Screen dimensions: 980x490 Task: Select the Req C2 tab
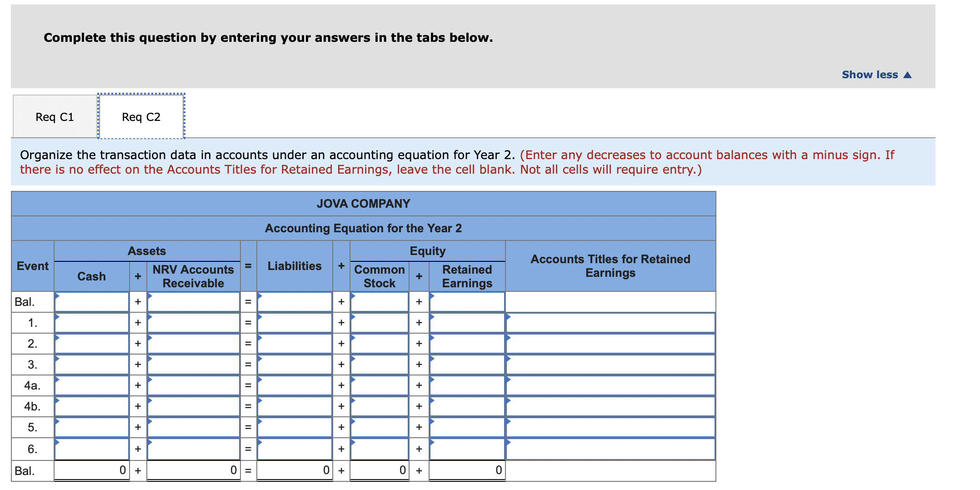pos(141,117)
